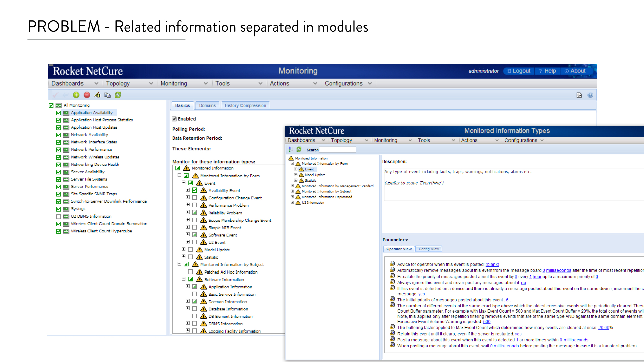644x362 pixels.
Task: Click the warning icon beside Performance Problem
Action: [x=203, y=205]
